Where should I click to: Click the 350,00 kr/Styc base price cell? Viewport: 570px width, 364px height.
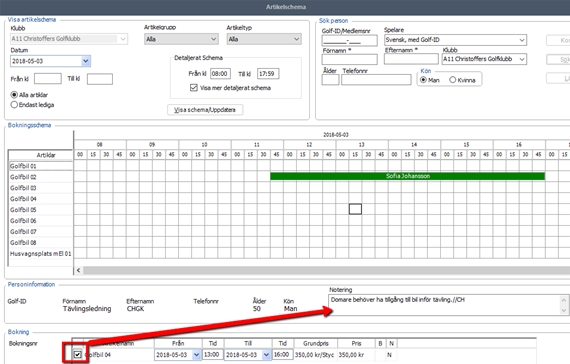[316, 355]
